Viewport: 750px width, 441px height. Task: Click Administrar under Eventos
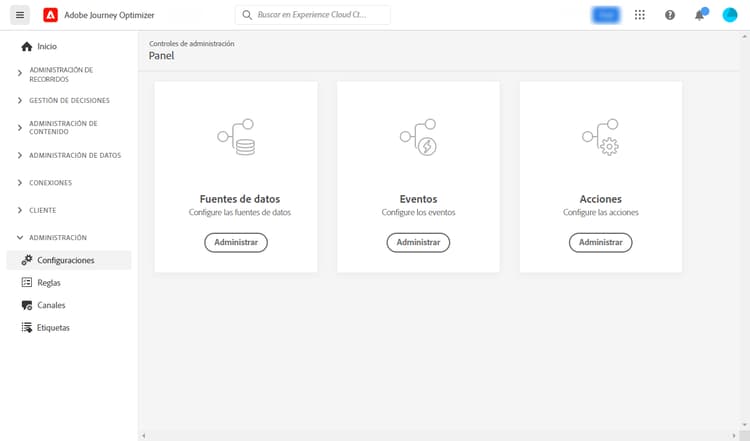pyautogui.click(x=418, y=243)
